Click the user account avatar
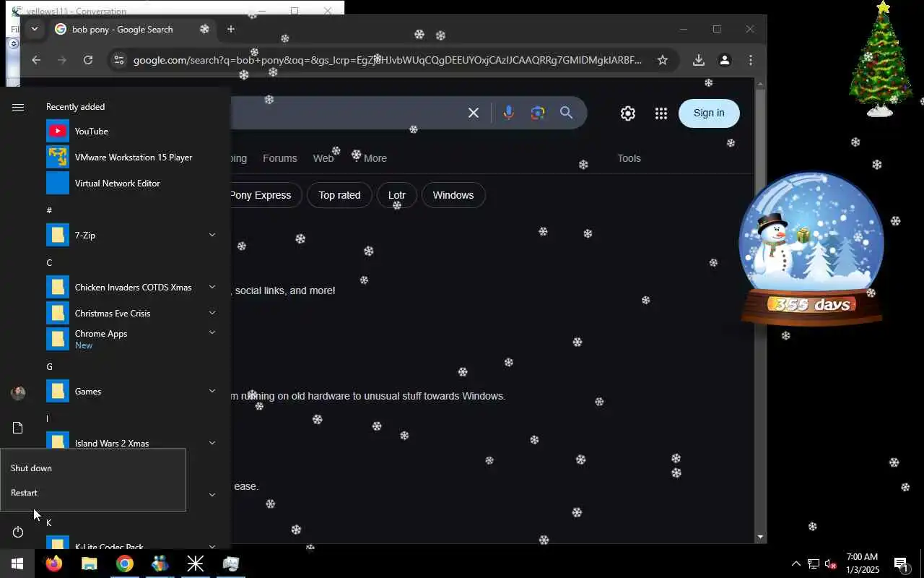Screen dimensions: 924x578 tap(18, 393)
